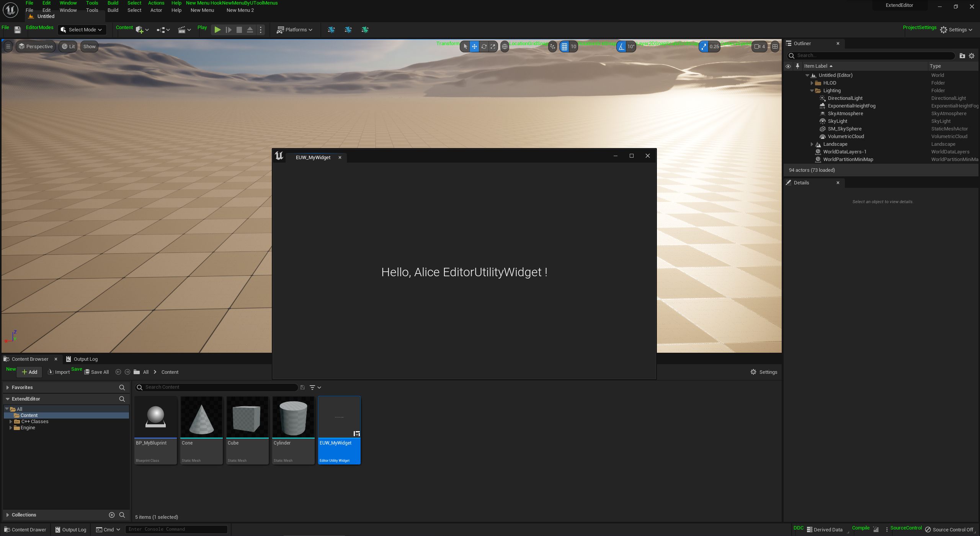Collapse the Lighting folder in Outliner
Image resolution: width=980 pixels, height=536 pixels.
pos(812,91)
